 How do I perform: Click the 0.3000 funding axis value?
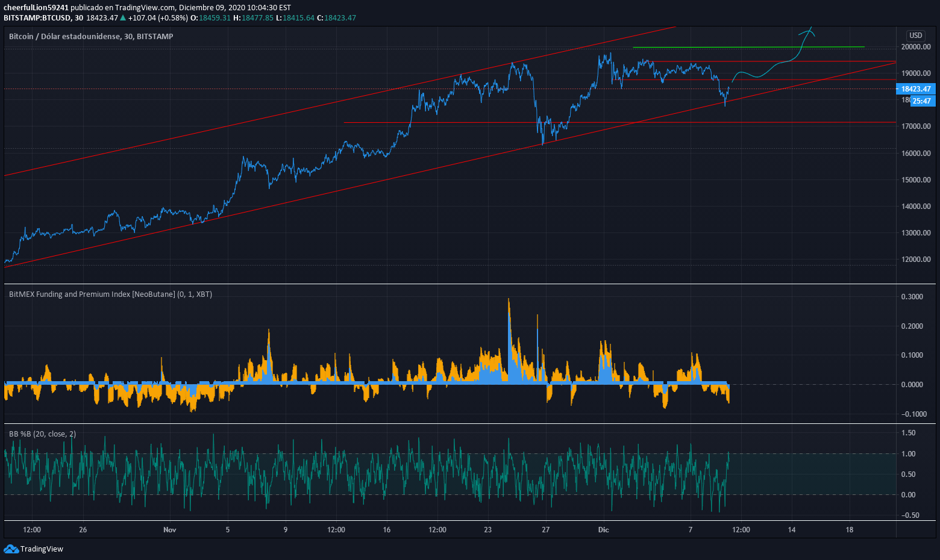[912, 297]
